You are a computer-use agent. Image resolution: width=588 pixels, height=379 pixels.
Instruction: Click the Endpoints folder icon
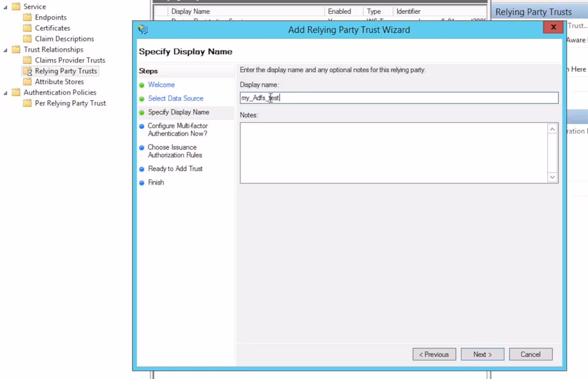point(27,17)
